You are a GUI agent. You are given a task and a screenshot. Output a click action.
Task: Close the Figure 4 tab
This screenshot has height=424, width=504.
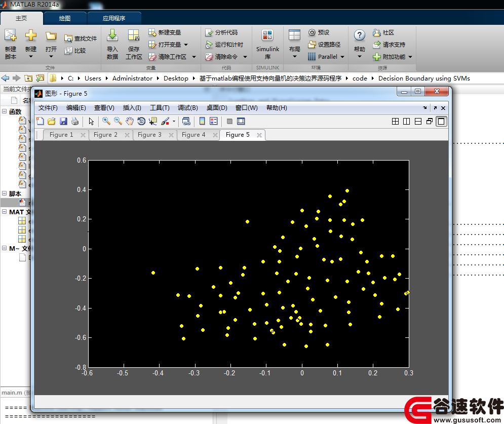(215, 135)
